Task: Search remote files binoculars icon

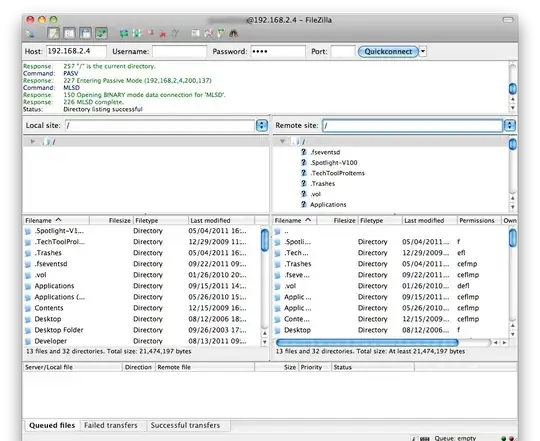Action: click(234, 33)
